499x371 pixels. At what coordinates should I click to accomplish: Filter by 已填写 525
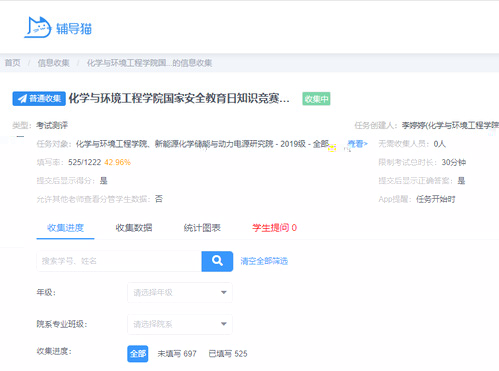[x=228, y=354]
